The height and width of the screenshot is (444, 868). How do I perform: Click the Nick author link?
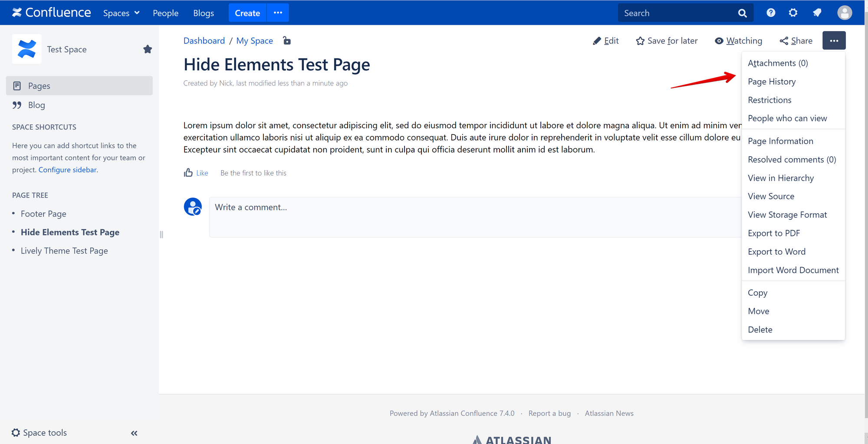point(226,83)
